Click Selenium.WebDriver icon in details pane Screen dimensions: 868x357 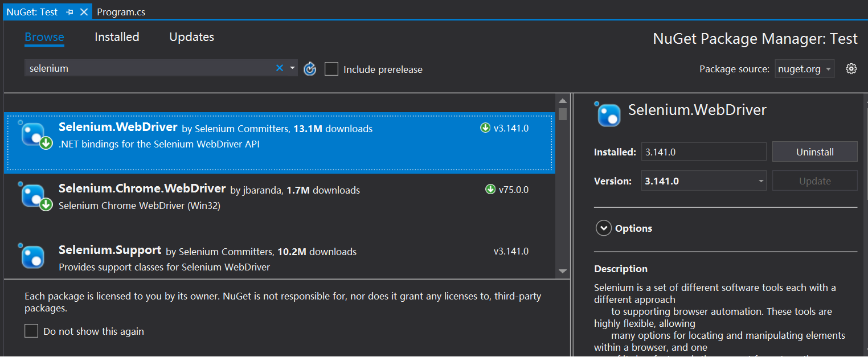608,114
